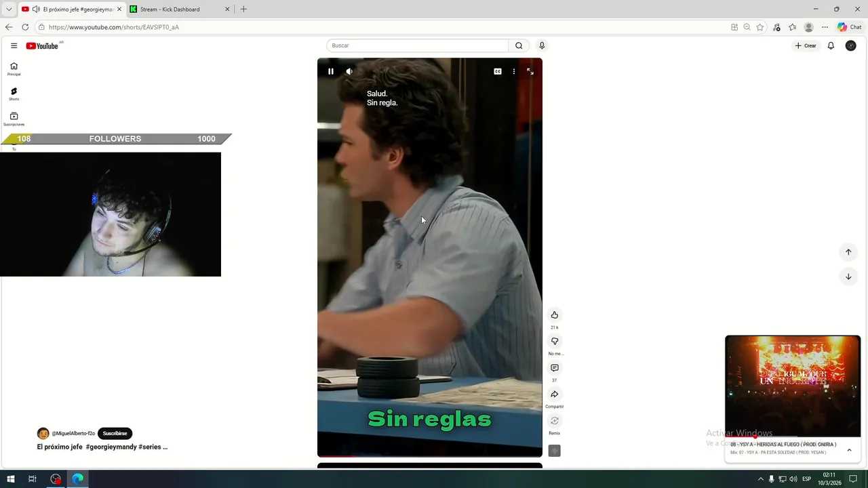This screenshot has width=868, height=488.
Task: Open Shorts in the left sidebar
Action: coord(14,94)
